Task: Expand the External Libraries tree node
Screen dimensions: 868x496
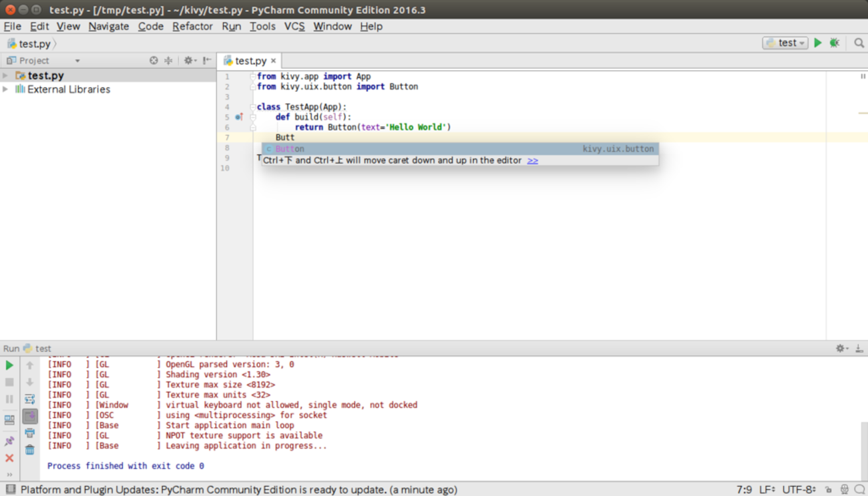Action: (6, 89)
